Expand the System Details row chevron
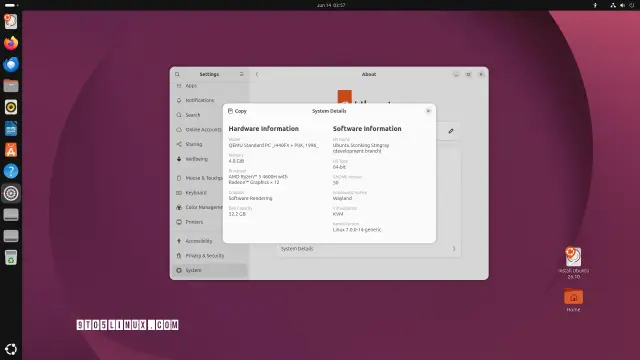This screenshot has width=640, height=360. 453,249
